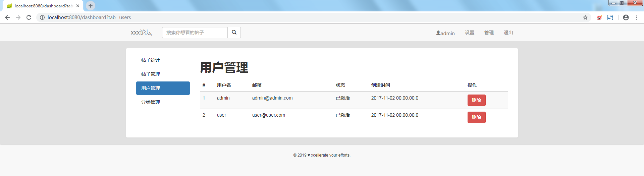This screenshot has height=176, width=644.
Task: Select the 用户管理 sidebar tab
Action: [163, 88]
